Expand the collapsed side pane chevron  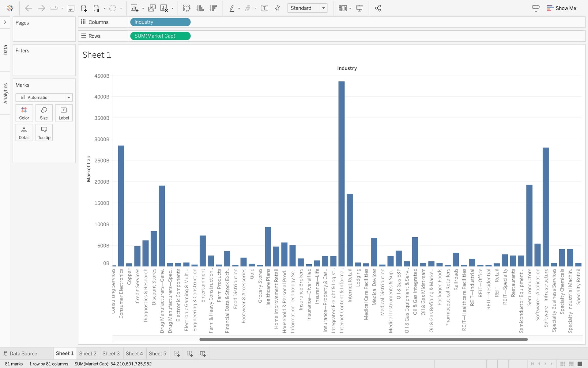tap(5, 22)
